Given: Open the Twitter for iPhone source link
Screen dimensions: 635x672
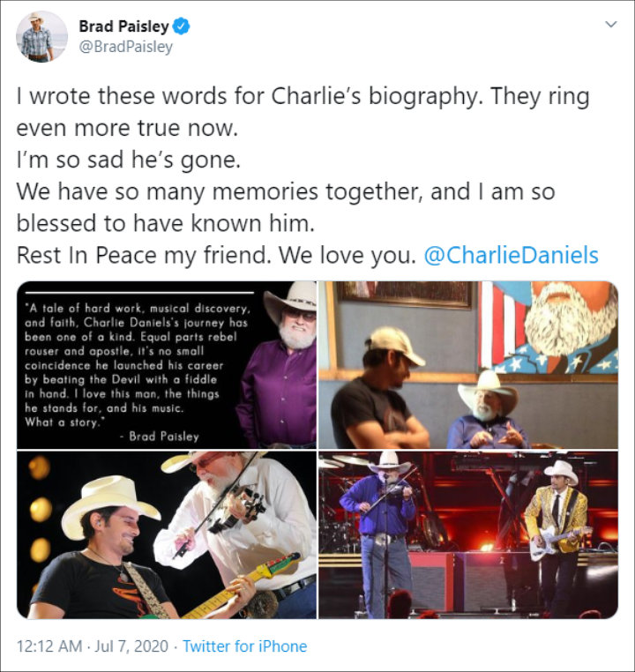Looking at the screenshot, I should [244, 646].
